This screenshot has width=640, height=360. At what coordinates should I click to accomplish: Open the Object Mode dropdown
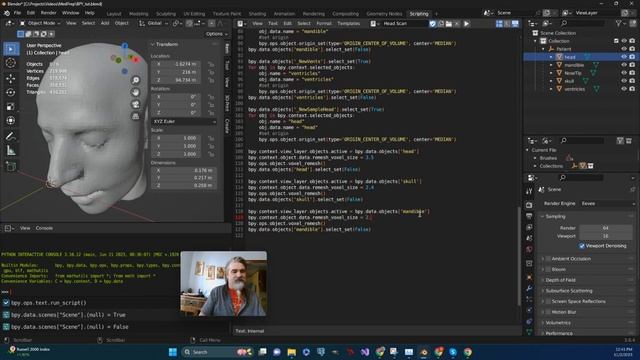tap(40, 23)
